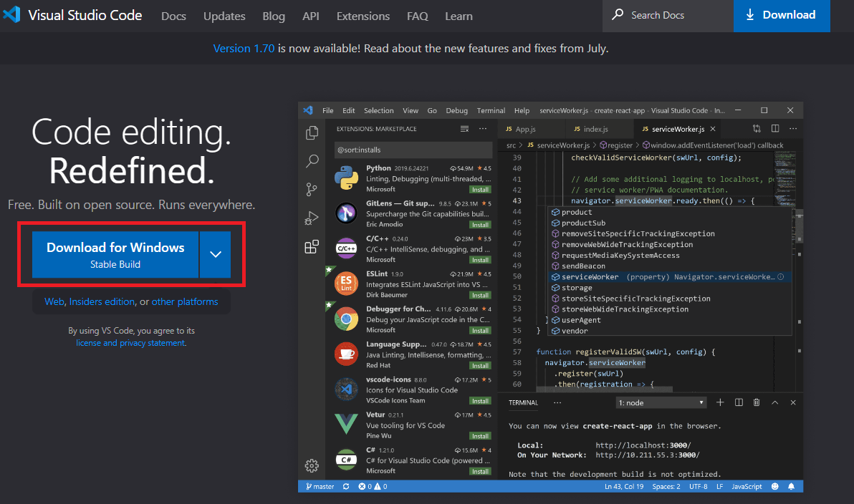854x504 pixels.
Task: Click the 'Spaces: 2' indentation indicator
Action: coord(666,487)
